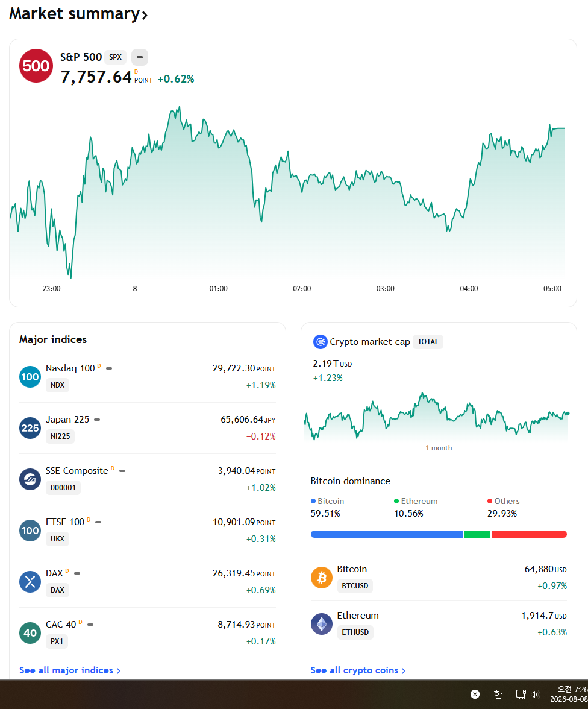Open the volume speaker icon in the tray
This screenshot has height=709, width=588.
click(535, 694)
